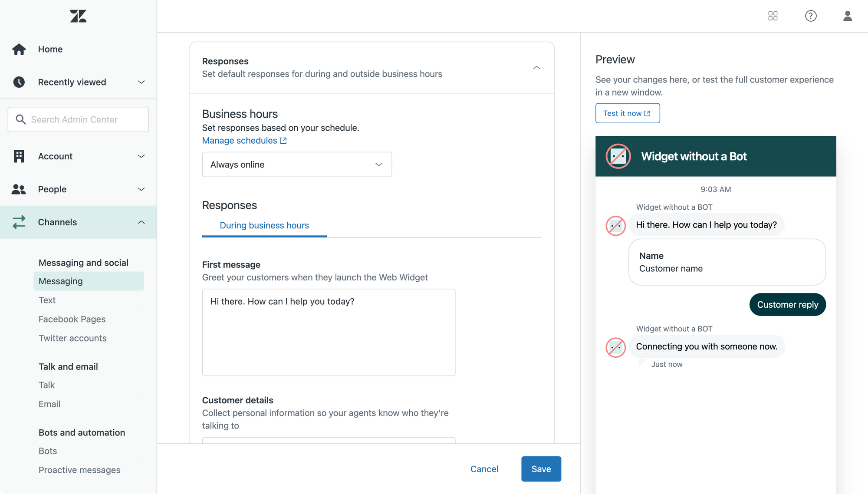The image size is (868, 494).
Task: Click the Search Admin Center field
Action: (x=78, y=119)
